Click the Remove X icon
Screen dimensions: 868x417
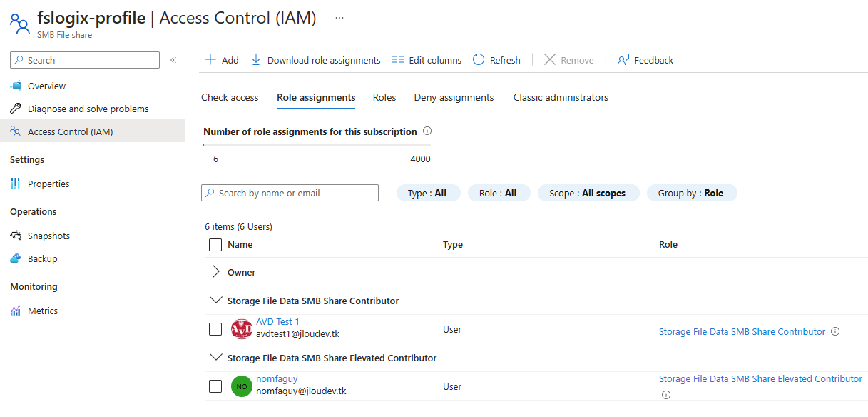550,60
